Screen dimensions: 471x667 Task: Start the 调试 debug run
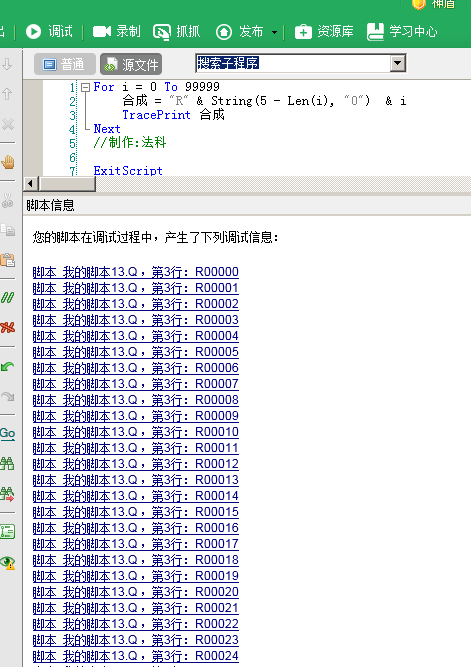coord(49,31)
